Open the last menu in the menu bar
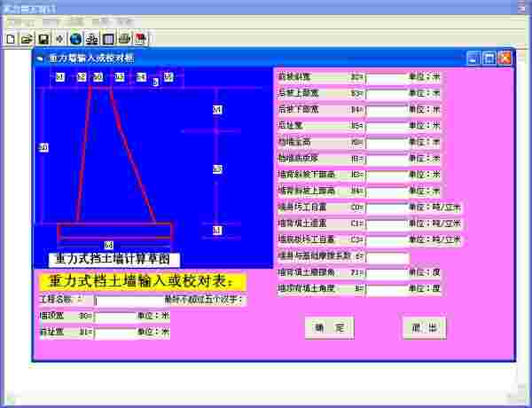Image resolution: width=532 pixels, height=408 pixels. (124, 20)
